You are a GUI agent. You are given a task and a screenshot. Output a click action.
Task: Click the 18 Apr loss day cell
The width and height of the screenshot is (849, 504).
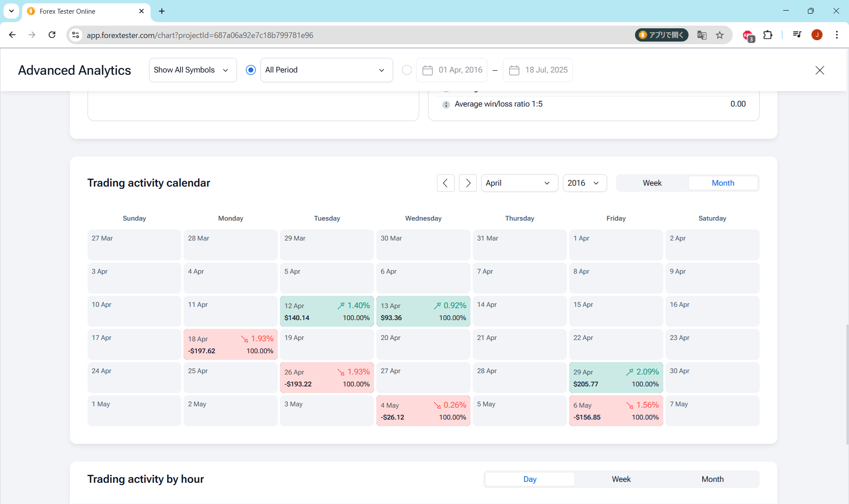click(x=230, y=344)
